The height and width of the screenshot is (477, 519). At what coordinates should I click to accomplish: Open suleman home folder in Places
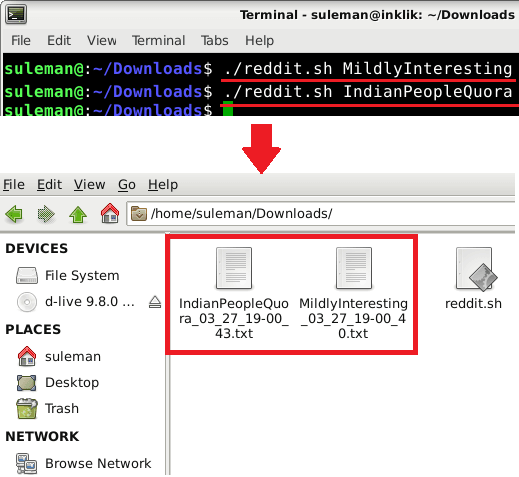[x=59, y=356]
